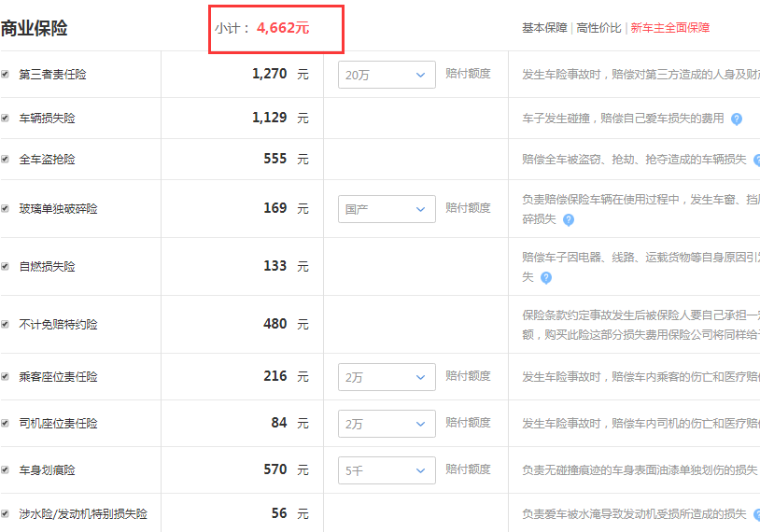
Task: Click the 1,270 元 premium value
Action: (x=280, y=74)
